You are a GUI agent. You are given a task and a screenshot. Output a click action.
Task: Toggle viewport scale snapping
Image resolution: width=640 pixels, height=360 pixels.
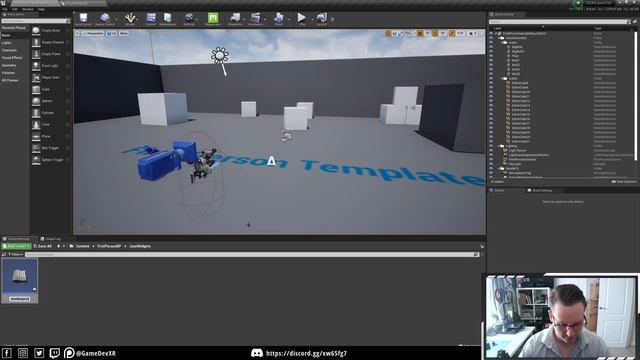(x=452, y=33)
